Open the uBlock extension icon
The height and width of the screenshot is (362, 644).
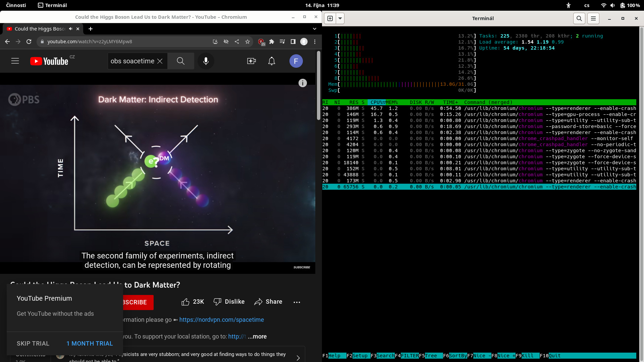tap(261, 42)
